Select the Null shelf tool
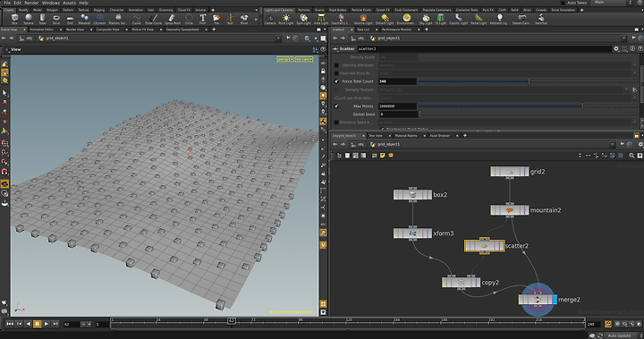 point(231,19)
